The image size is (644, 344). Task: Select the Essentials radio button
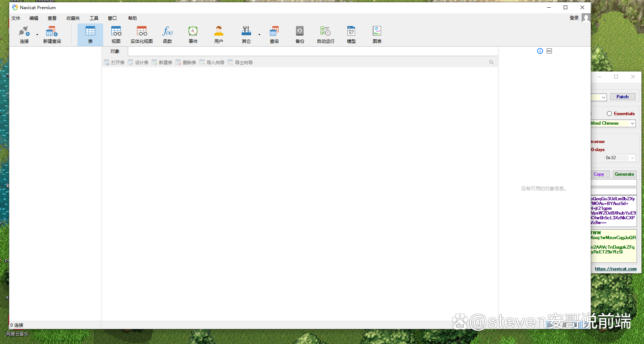[609, 114]
